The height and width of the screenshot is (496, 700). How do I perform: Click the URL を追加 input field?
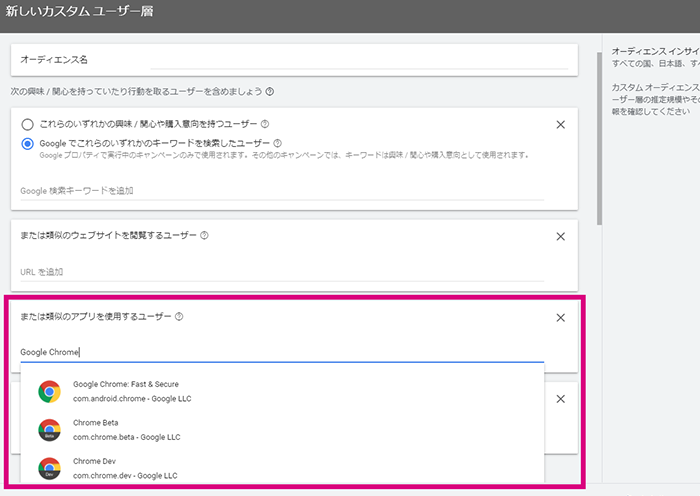pos(282,272)
